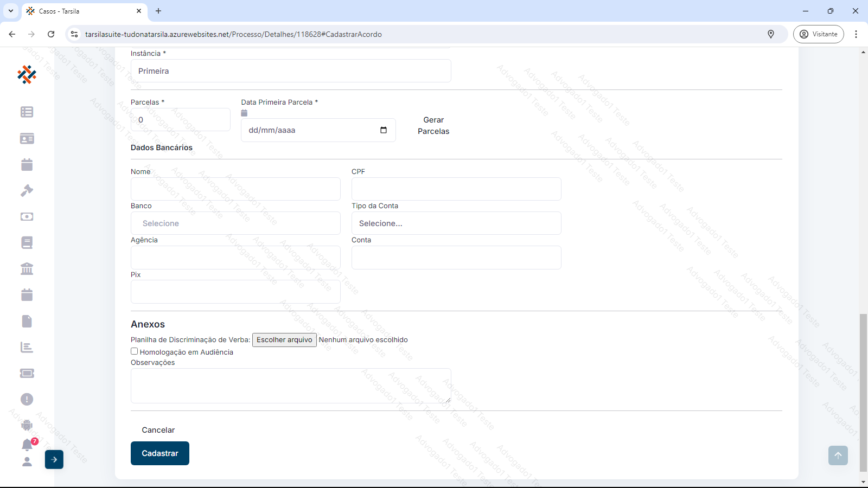Open the ID card sidebar icon
868x488 pixels.
pyautogui.click(x=27, y=139)
